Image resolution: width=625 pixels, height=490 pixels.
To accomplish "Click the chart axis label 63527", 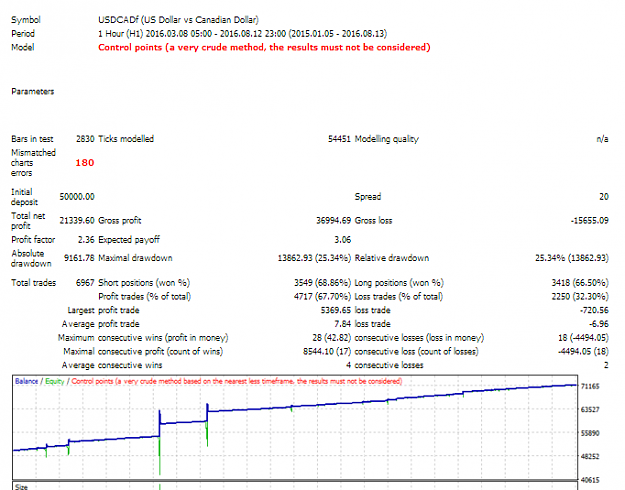I will click(590, 410).
